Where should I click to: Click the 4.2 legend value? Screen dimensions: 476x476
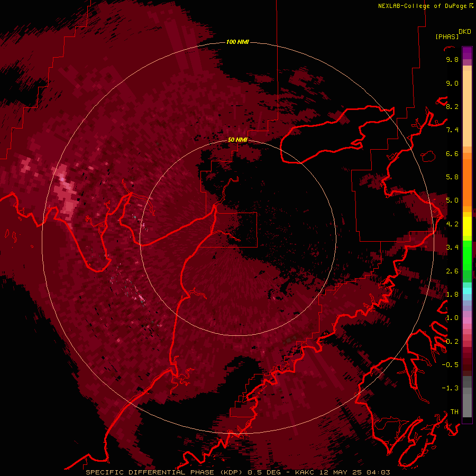pos(452,224)
